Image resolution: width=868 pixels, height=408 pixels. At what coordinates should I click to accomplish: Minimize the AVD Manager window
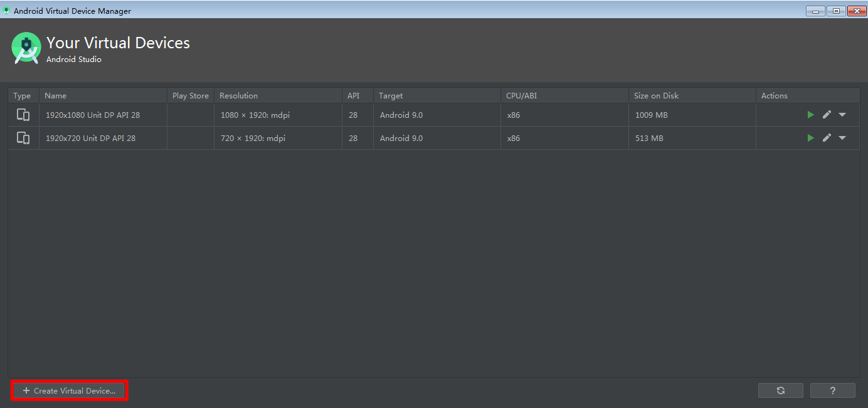point(815,11)
